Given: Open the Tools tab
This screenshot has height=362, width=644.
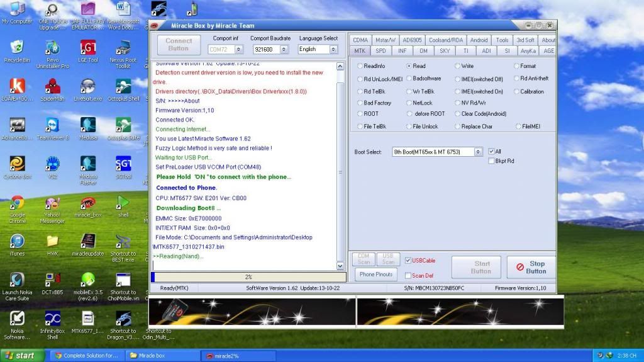Looking at the screenshot, I should 502,40.
